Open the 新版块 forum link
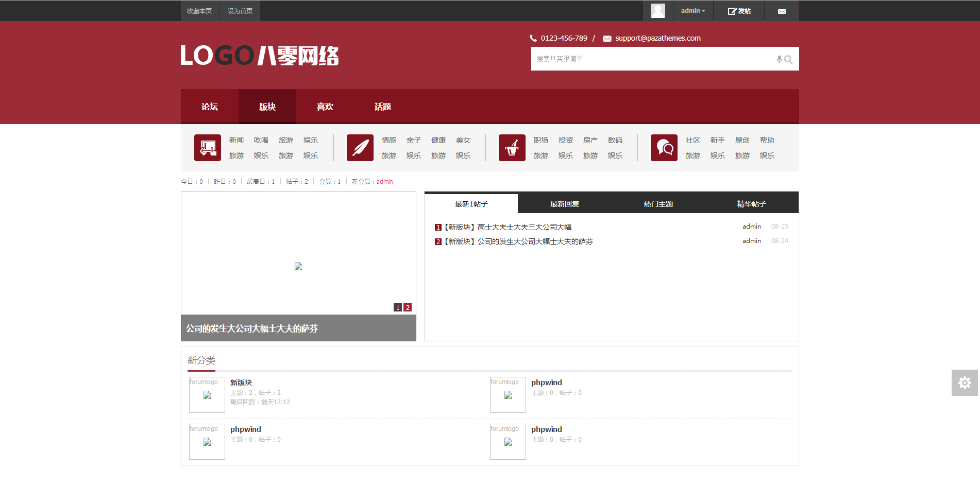The height and width of the screenshot is (486, 980). [241, 383]
